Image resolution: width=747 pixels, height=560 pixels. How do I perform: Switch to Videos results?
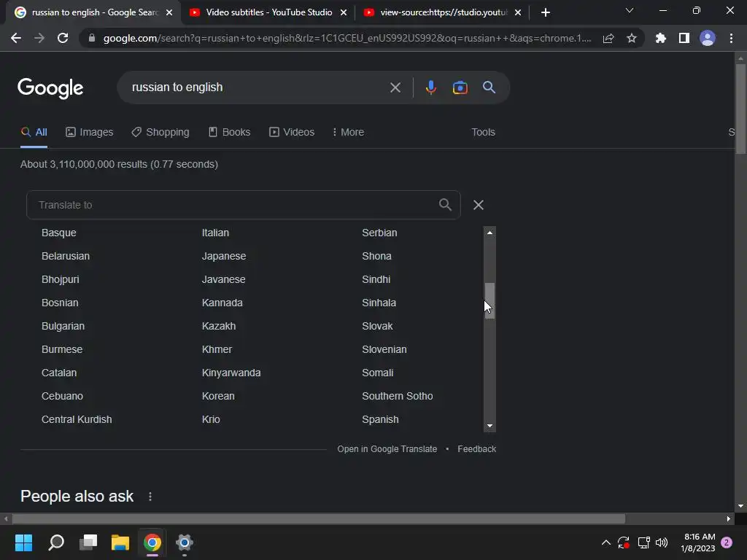pyautogui.click(x=292, y=133)
